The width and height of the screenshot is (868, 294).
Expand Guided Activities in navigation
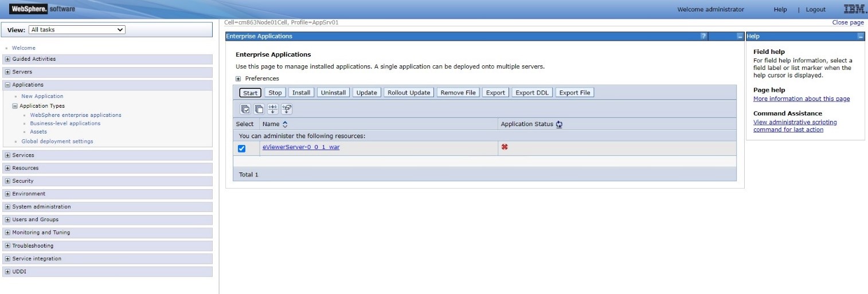coord(7,59)
